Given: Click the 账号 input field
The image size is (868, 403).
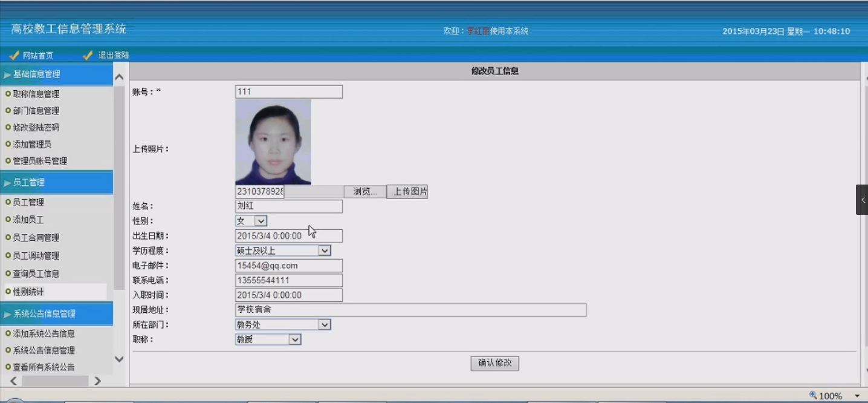Looking at the screenshot, I should point(289,92).
